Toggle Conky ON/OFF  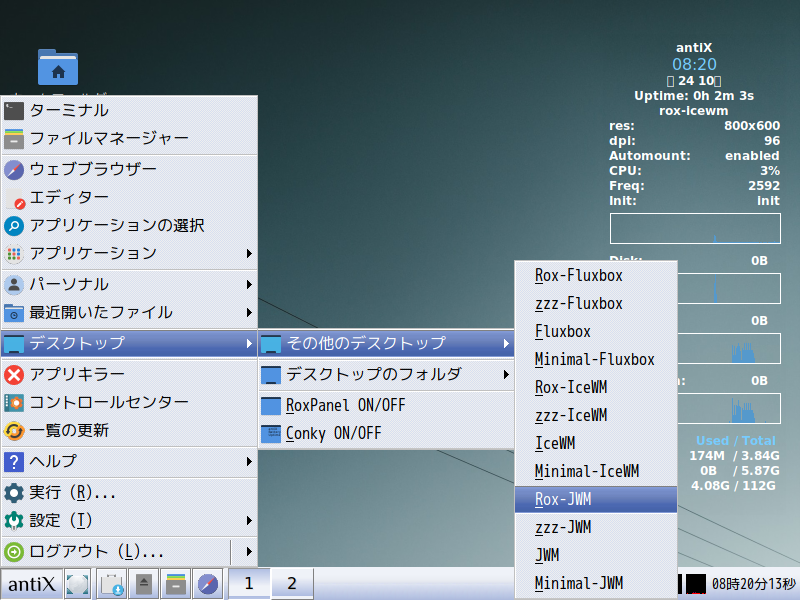click(x=386, y=434)
